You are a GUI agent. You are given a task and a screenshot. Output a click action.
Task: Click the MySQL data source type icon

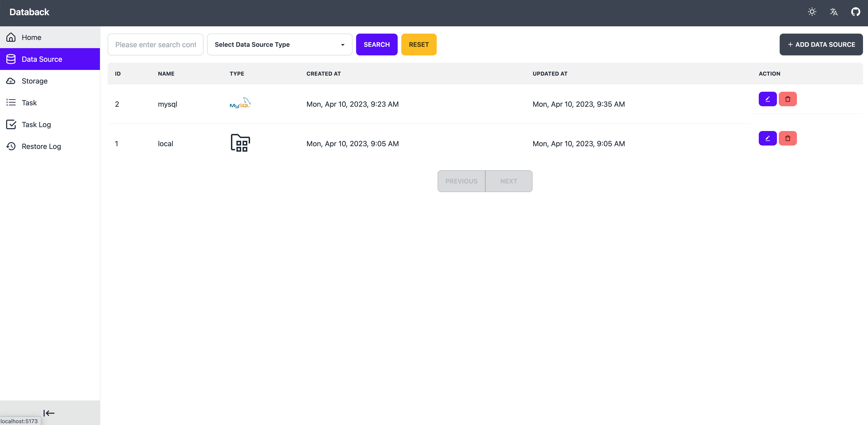240,104
